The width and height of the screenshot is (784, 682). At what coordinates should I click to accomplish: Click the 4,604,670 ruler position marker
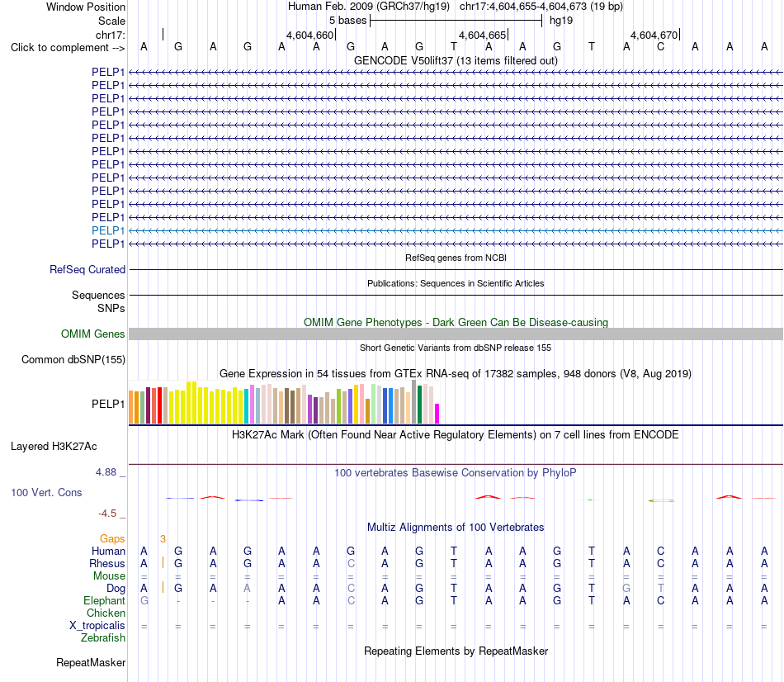click(x=654, y=35)
